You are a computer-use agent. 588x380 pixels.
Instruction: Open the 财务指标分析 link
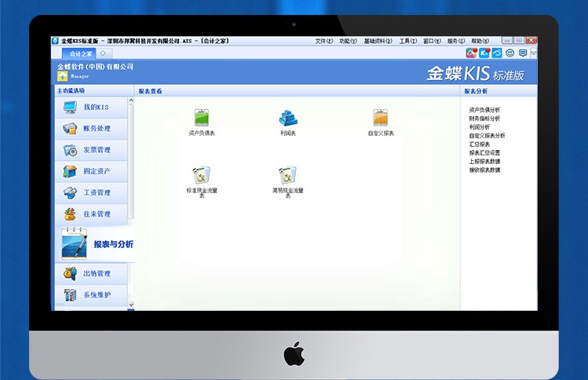[x=484, y=119]
